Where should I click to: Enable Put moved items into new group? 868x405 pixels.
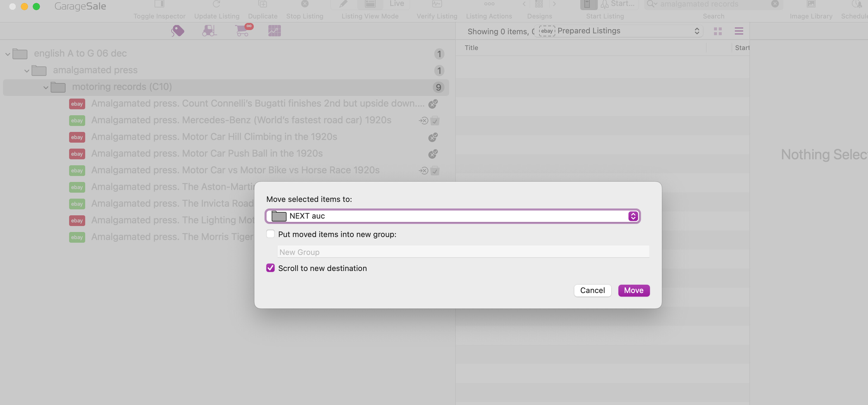(270, 234)
